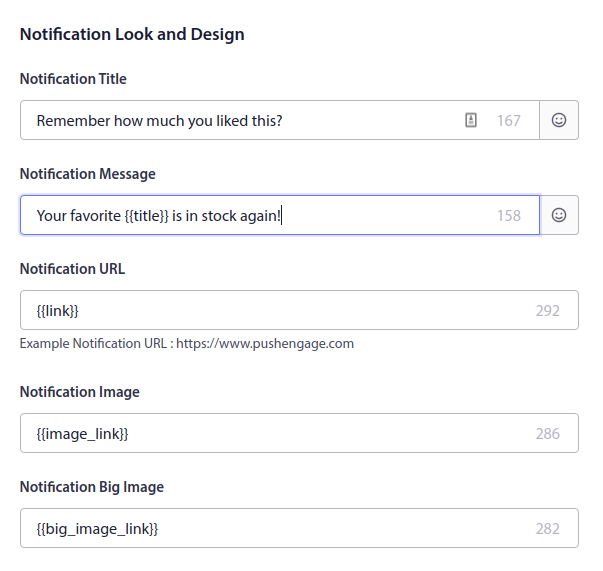The image size is (603, 571).
Task: Click the 'Notification Big Image' label
Action: 92,487
